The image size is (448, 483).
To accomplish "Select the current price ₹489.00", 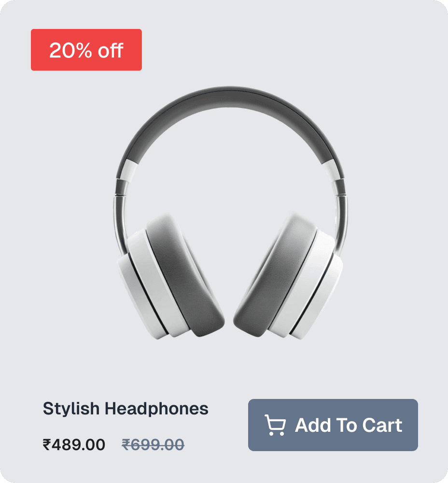I will click(x=74, y=445).
